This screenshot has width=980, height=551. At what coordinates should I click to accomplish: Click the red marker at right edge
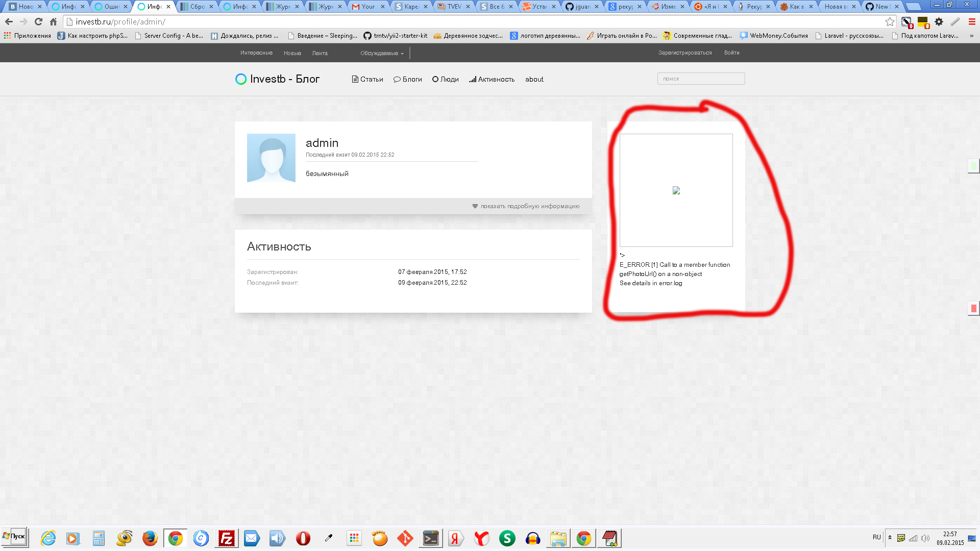click(974, 308)
